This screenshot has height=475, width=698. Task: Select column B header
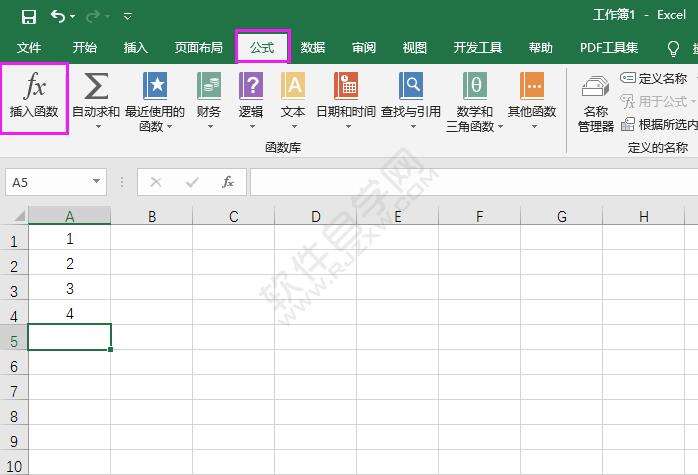pyautogui.click(x=152, y=216)
